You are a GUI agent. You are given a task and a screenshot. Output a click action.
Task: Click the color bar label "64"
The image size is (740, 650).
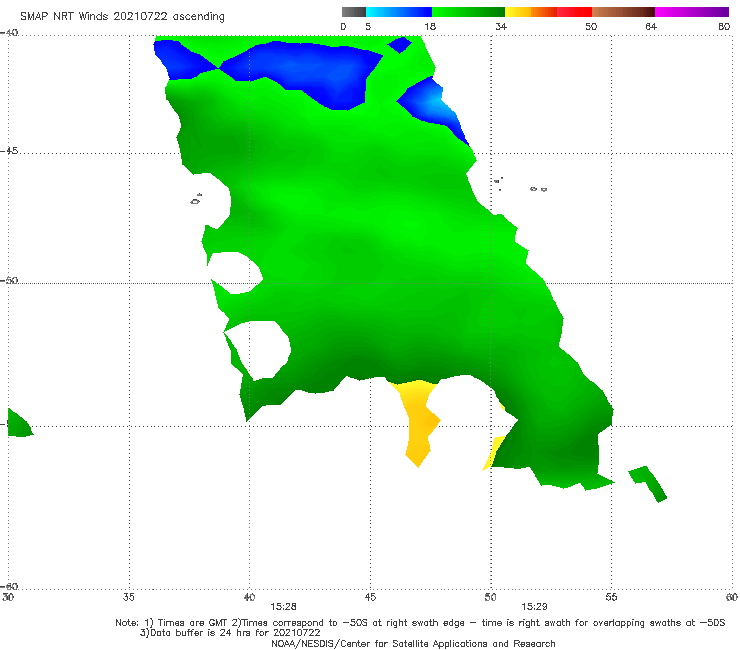click(x=651, y=27)
